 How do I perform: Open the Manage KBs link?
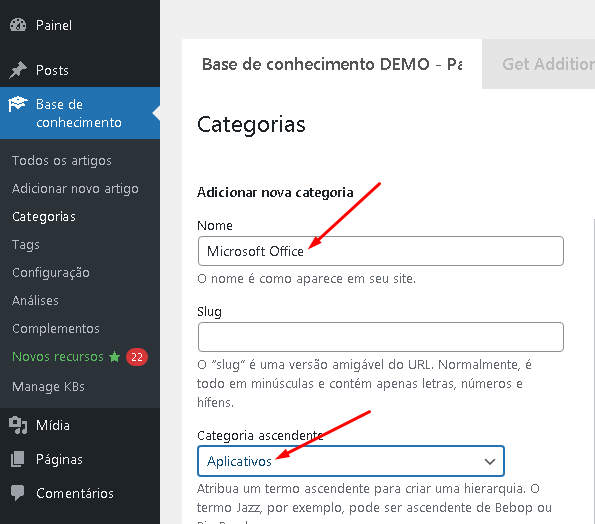tap(48, 387)
